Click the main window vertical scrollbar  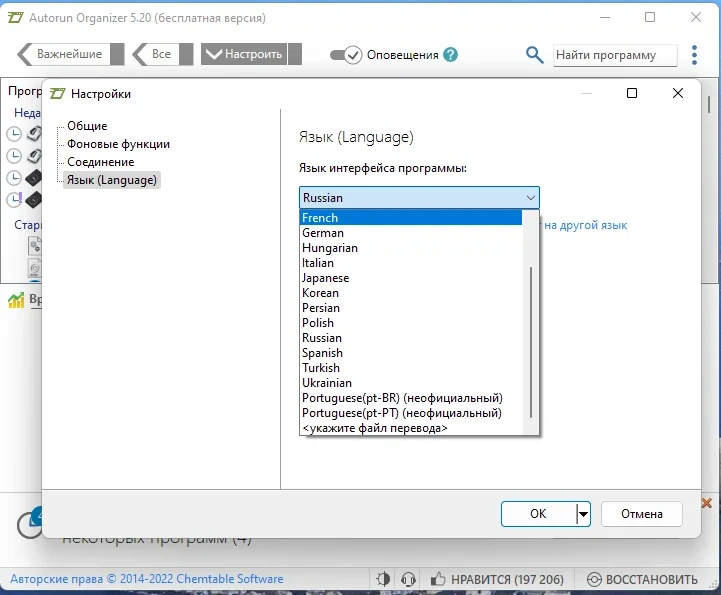click(x=709, y=105)
